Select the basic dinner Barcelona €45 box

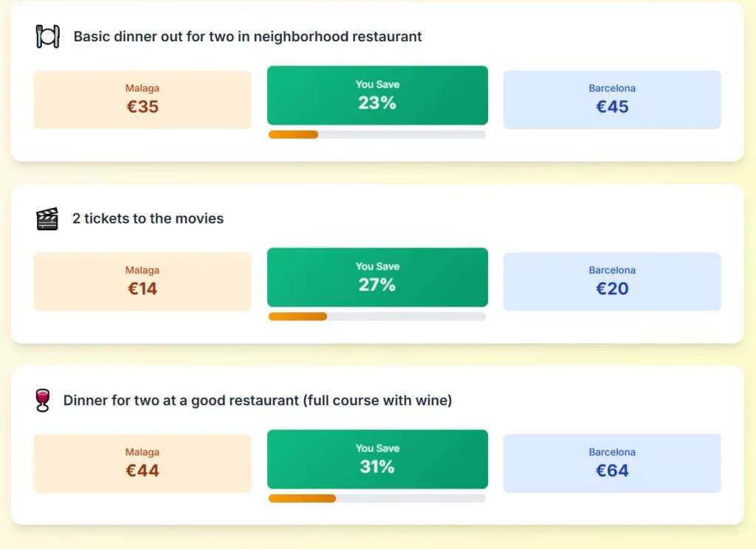pos(612,100)
